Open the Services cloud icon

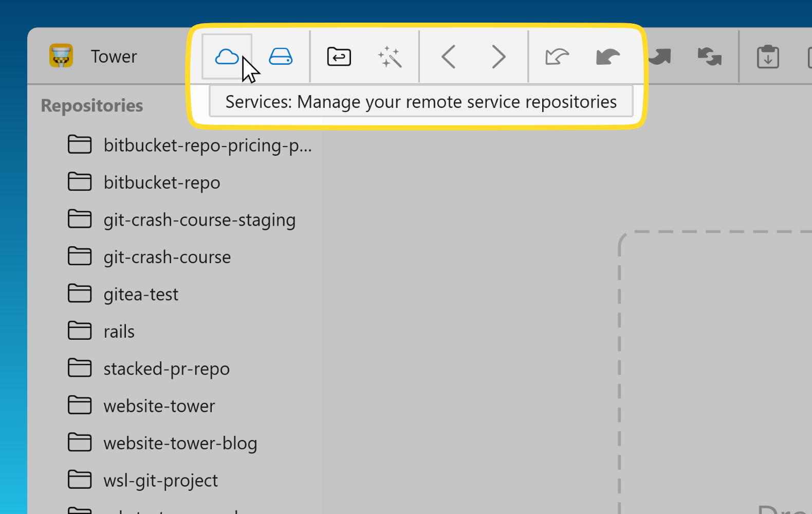point(227,57)
